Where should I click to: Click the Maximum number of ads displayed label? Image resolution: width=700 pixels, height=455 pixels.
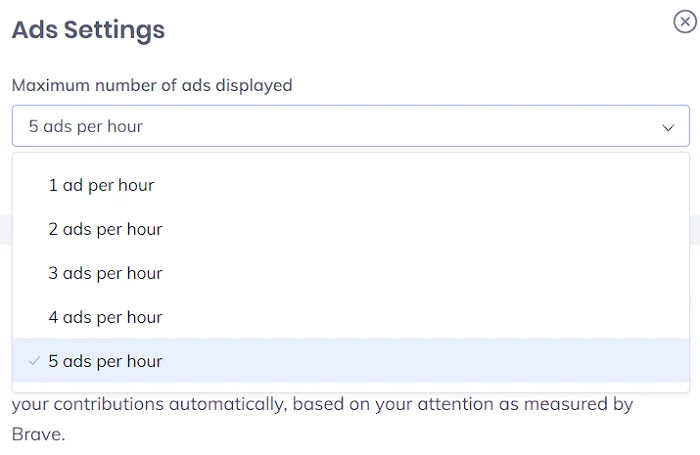(x=152, y=85)
